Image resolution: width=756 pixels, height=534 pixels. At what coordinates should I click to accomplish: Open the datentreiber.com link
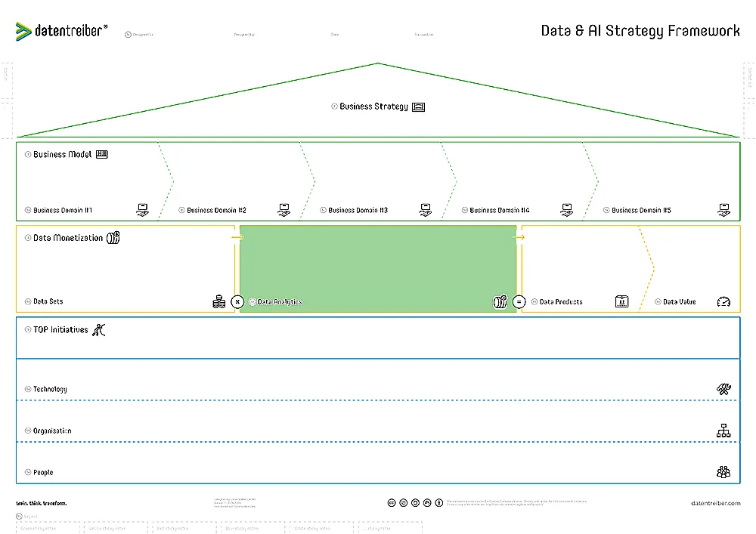(x=715, y=503)
